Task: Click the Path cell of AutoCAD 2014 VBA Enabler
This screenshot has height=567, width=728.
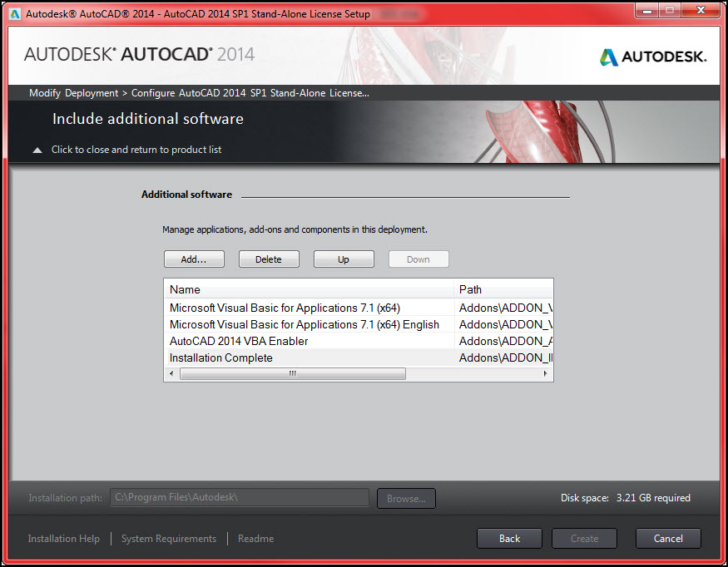Action: click(x=503, y=341)
